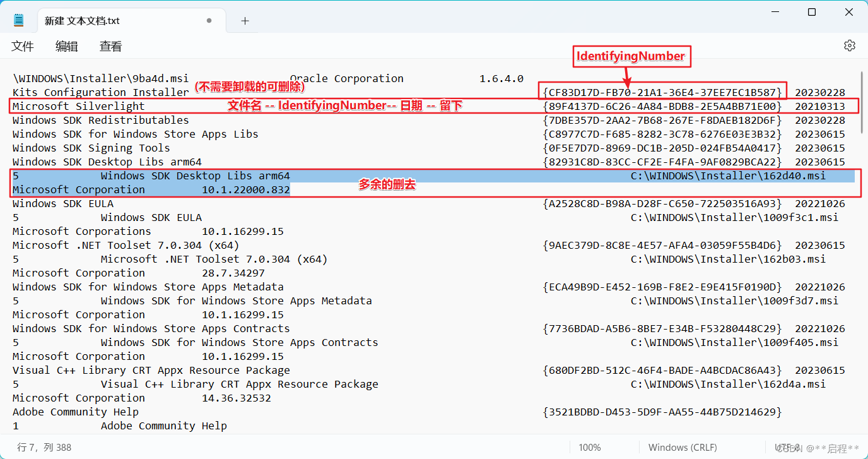This screenshot has height=459, width=868.
Task: Click the Kits Configuration Installer line
Action: 101,92
